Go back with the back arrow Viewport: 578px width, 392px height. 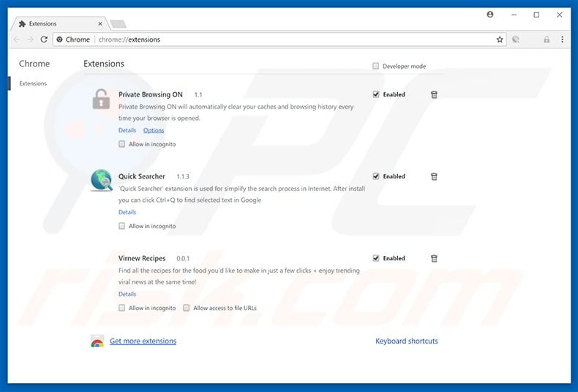pyautogui.click(x=16, y=39)
